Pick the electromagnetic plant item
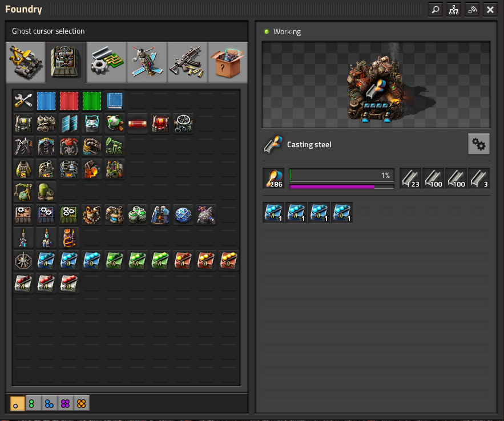This screenshot has width=504, height=421. point(160,215)
